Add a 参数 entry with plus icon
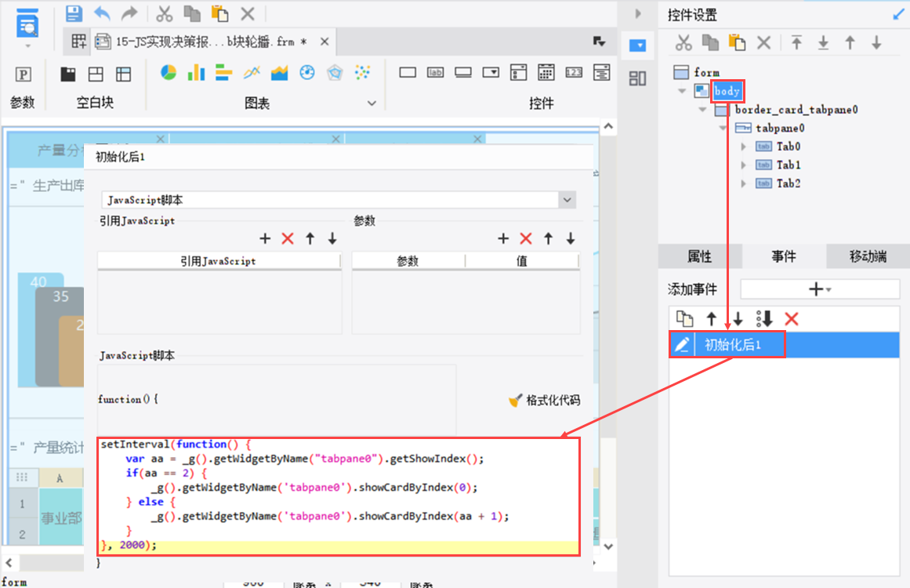 pos(503,238)
